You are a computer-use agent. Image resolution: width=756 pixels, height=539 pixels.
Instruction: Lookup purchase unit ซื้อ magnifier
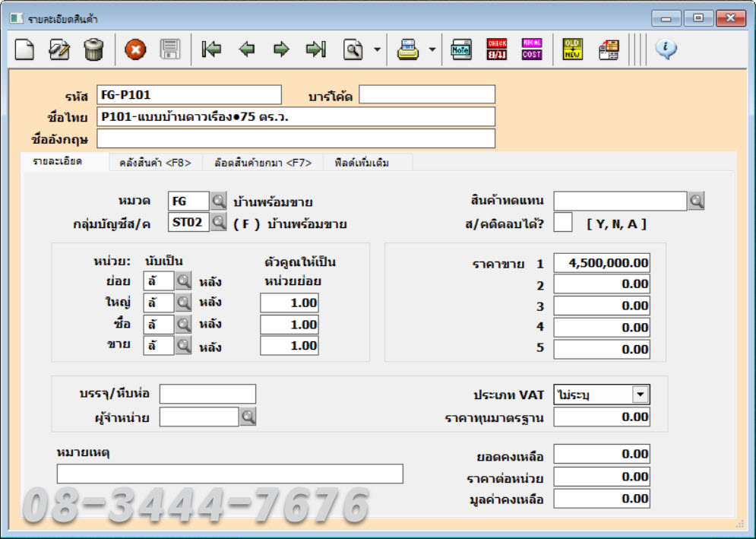tap(183, 325)
